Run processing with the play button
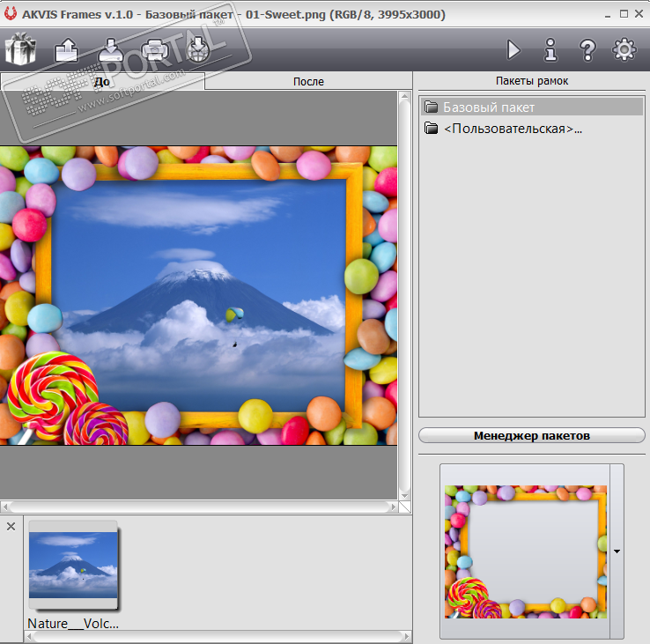The width and height of the screenshot is (650, 644). [x=513, y=50]
